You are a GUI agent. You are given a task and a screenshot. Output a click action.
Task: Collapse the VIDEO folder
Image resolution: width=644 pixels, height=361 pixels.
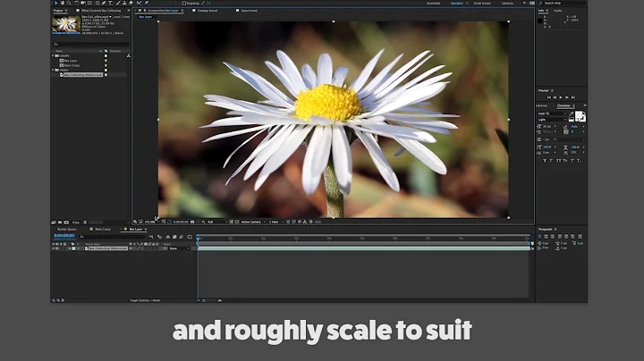tap(53, 71)
